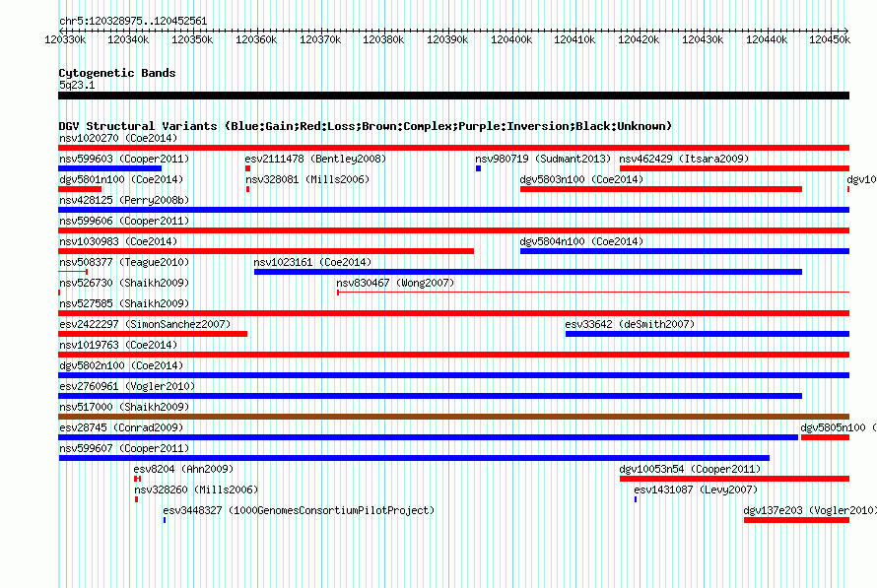Click the nsv526730 (Shaikh2009) label
The height and width of the screenshot is (588, 877).
point(124,283)
